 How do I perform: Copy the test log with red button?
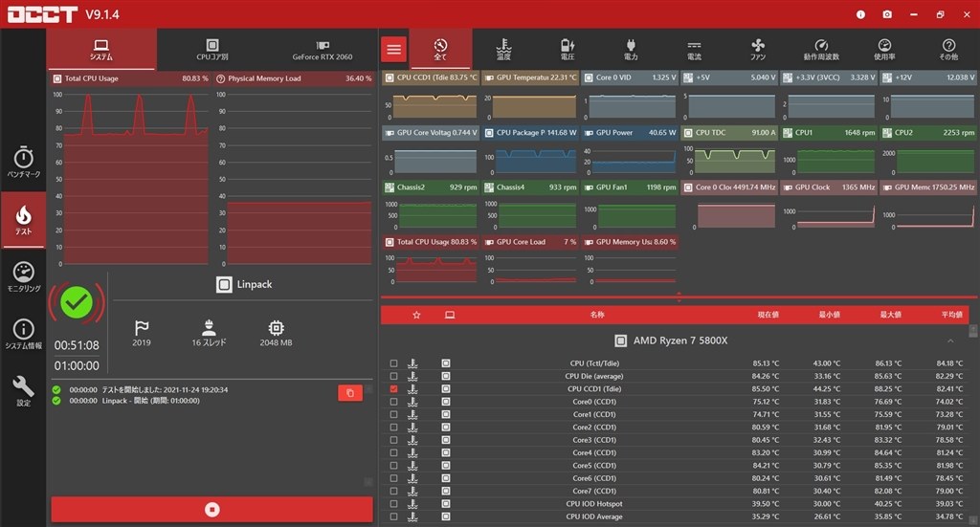point(350,393)
